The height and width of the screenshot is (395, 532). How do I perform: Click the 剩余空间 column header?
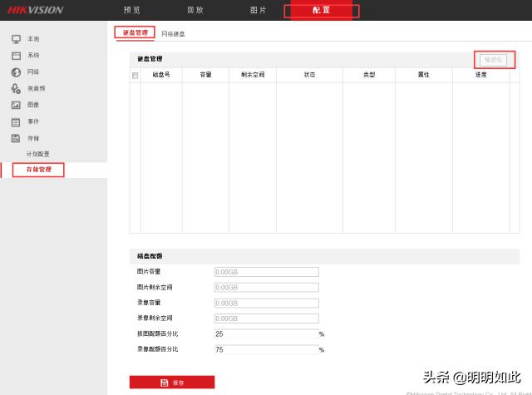point(253,75)
